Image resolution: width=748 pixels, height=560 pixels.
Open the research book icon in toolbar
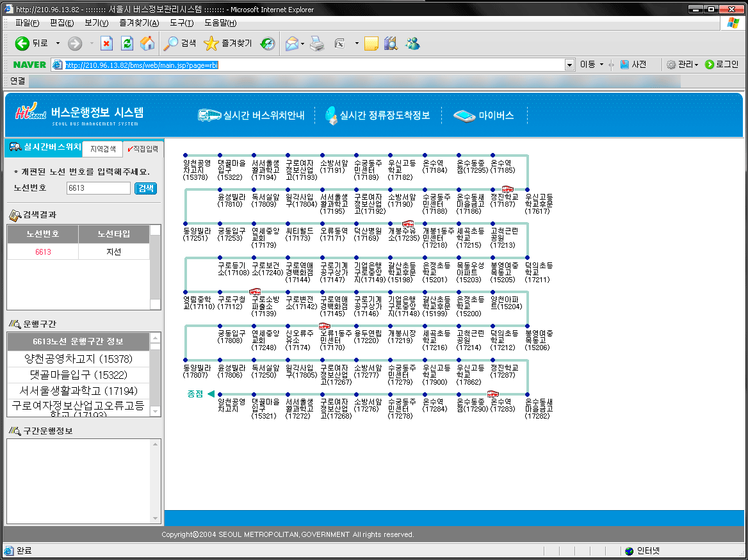(391, 44)
